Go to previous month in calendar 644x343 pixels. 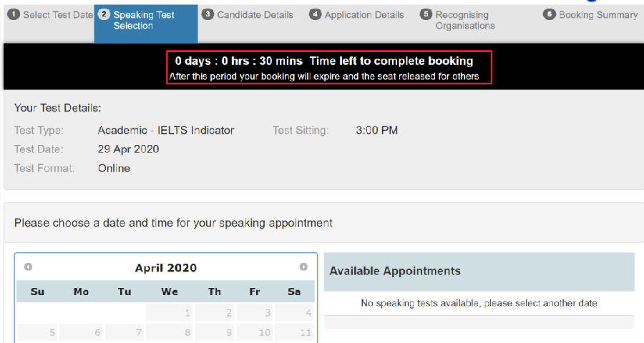[x=28, y=267]
